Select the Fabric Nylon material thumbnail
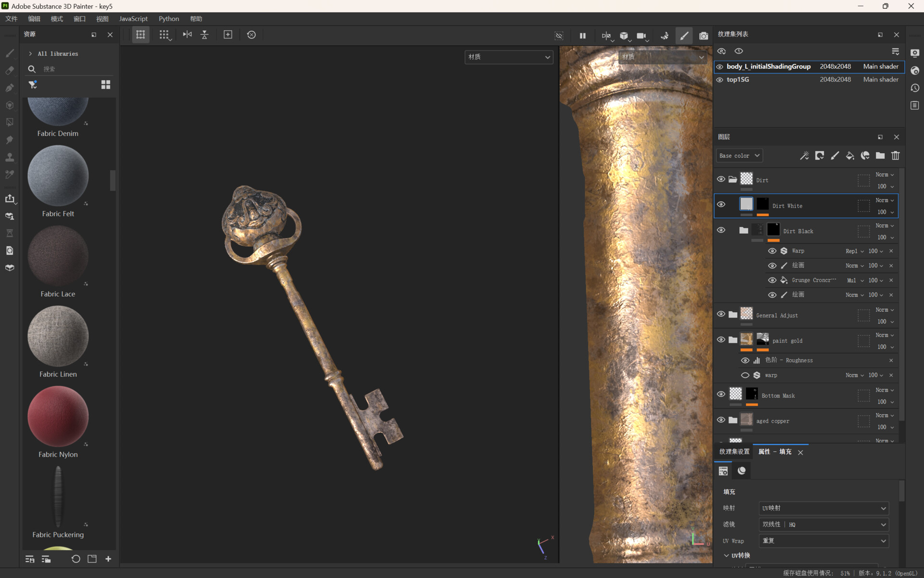This screenshot has width=924, height=578. coord(58,417)
